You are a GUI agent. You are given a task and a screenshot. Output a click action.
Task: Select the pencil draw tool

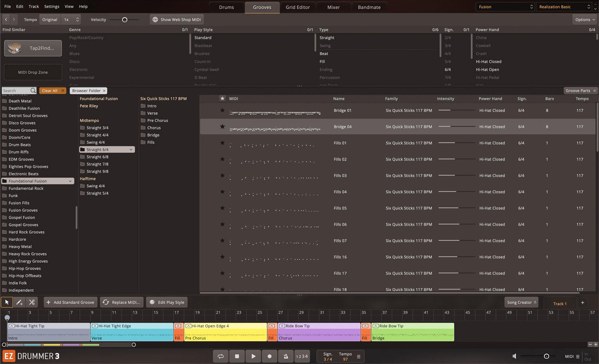click(x=19, y=302)
